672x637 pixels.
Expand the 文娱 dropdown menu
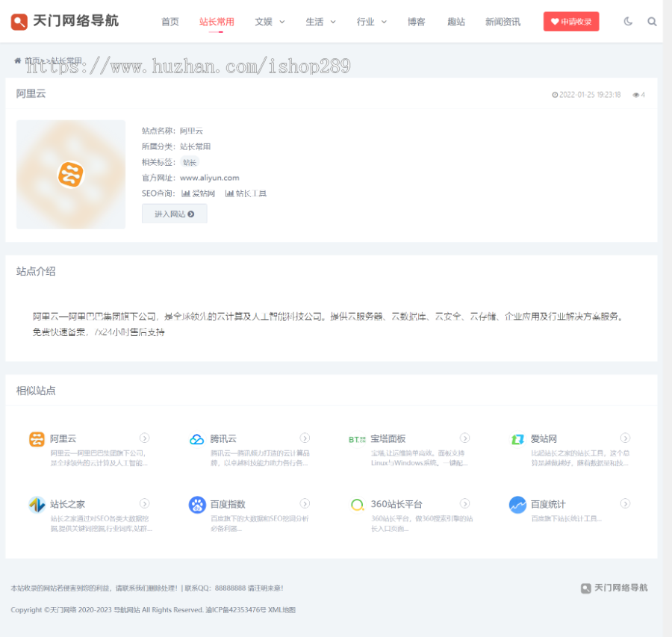tap(270, 22)
